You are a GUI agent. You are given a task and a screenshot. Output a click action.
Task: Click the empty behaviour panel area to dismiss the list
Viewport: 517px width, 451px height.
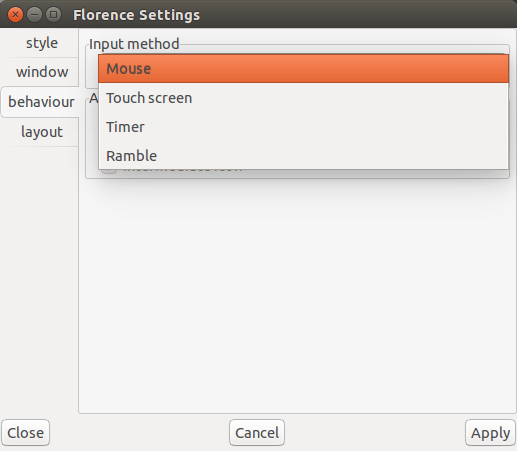click(297, 295)
